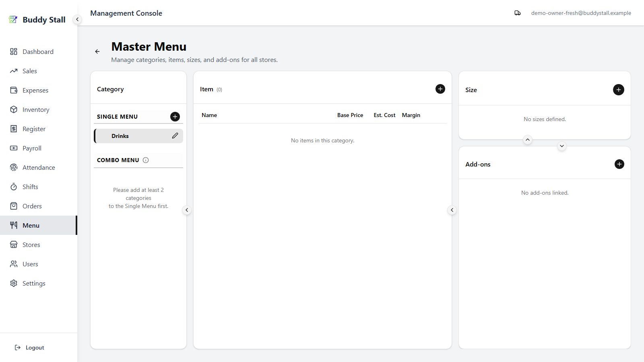
Task: Go back using the left arrow
Action: (x=97, y=51)
